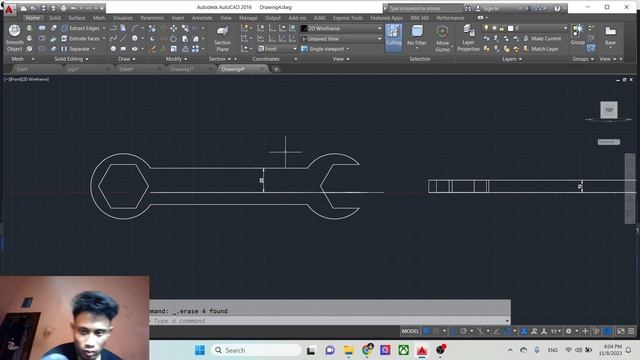Go to the Visualize ribbon tab
Viewport: 640px width, 360px height.
click(123, 18)
